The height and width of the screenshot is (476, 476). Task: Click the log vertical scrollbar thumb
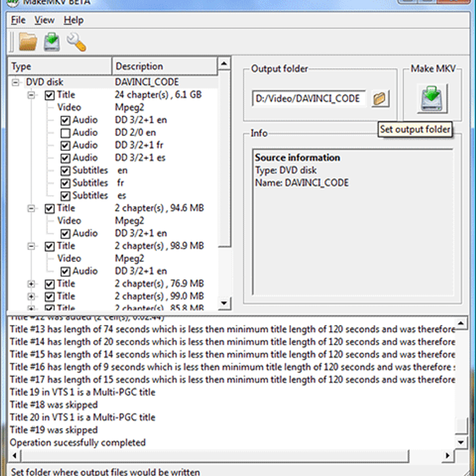(461, 426)
